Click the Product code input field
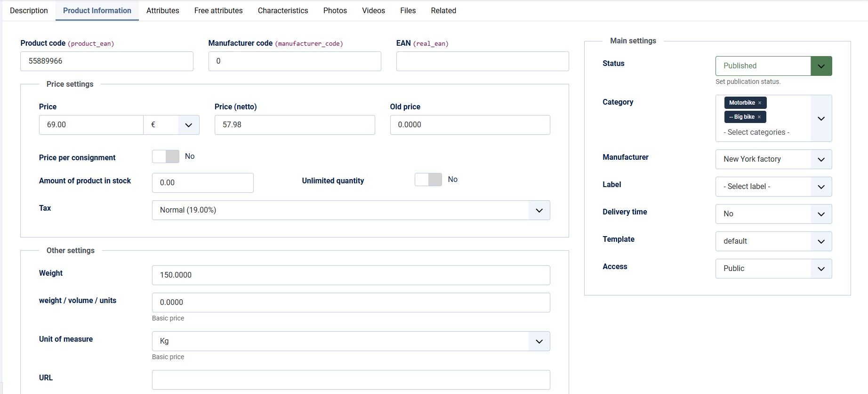Screen dimensions: 868x394 (106, 61)
